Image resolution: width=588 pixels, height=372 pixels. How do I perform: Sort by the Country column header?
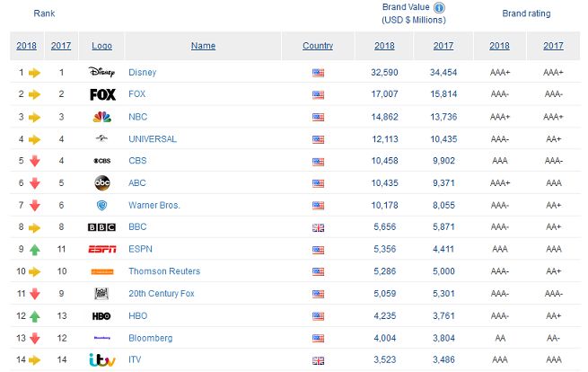coord(318,46)
